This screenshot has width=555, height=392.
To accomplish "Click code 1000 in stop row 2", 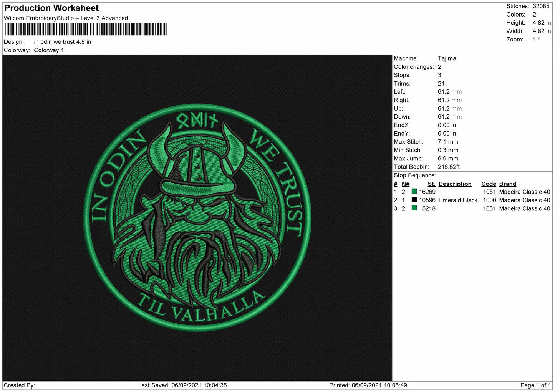I will 489,200.
